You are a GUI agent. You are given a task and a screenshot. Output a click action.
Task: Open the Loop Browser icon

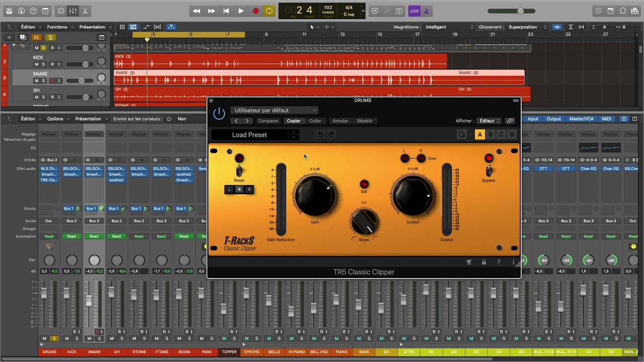pos(623,11)
